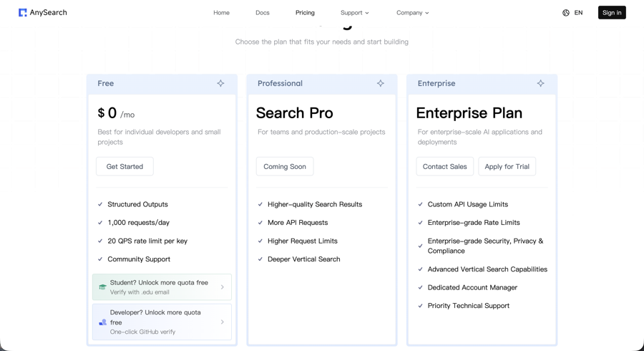Click checkmark beside Enterprise-grade Rate Limits

[420, 222]
